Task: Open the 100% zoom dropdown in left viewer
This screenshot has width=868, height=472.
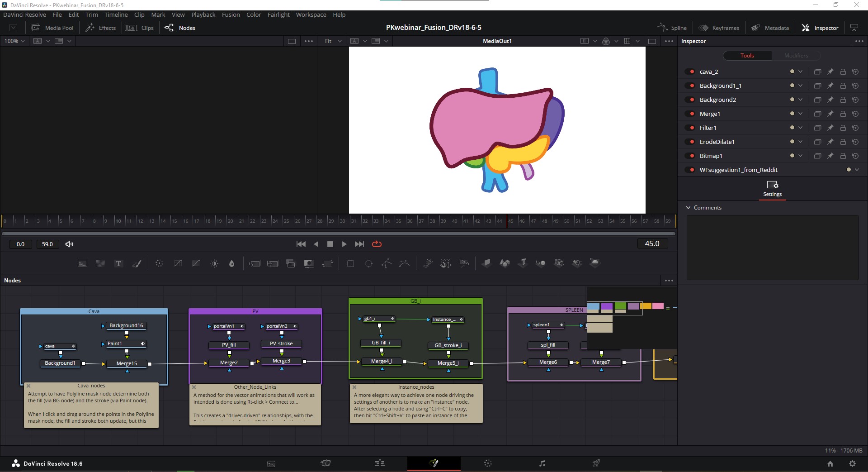Action: point(15,41)
